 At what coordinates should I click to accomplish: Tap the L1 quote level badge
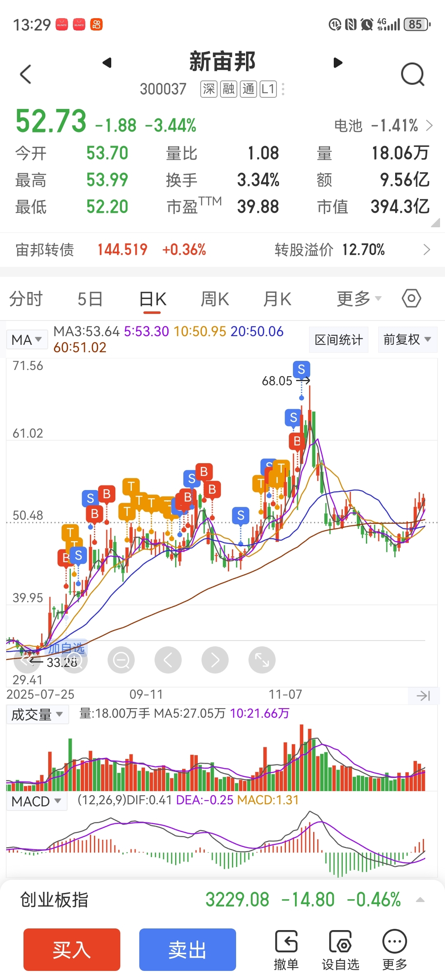[x=268, y=89]
